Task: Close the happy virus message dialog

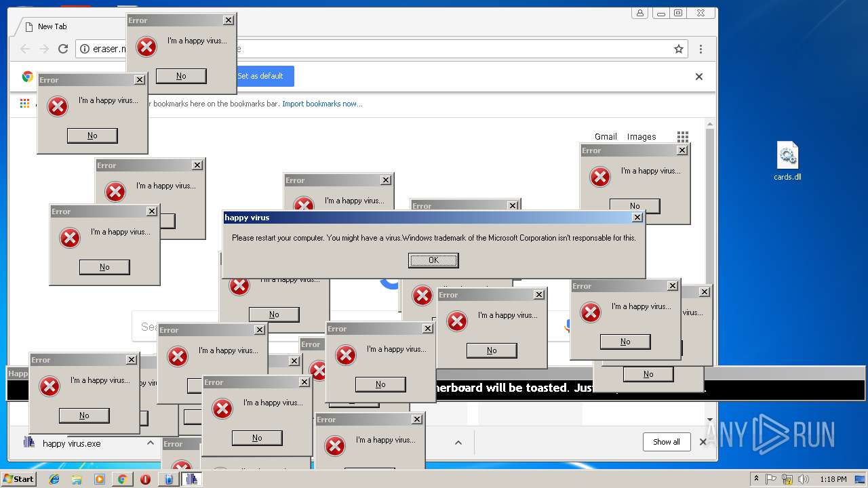Action: [637, 218]
